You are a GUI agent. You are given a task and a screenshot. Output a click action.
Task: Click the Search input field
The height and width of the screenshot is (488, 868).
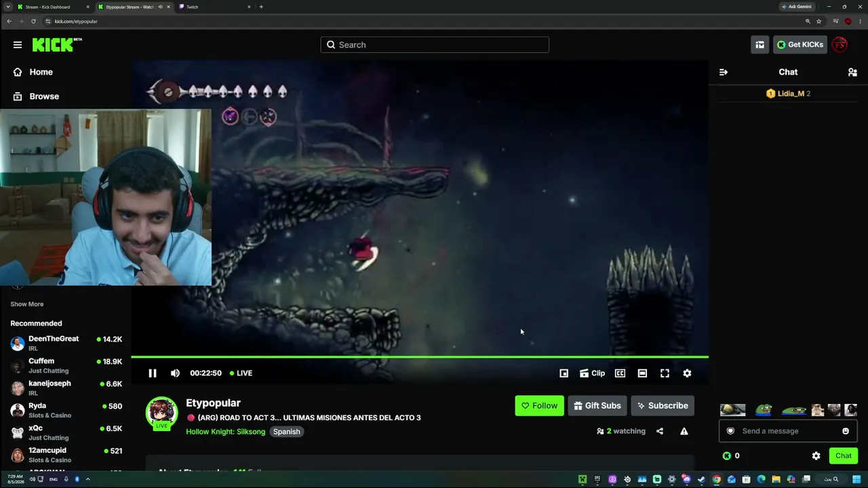pos(435,45)
